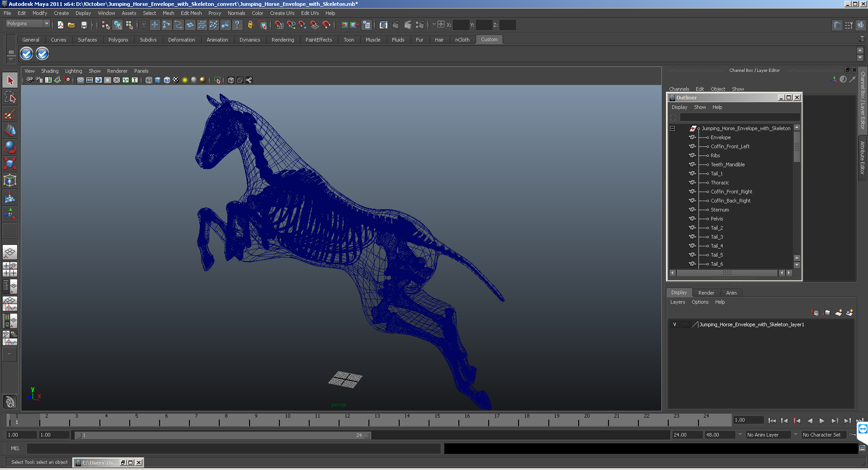868x470 pixels.
Task: Select Coffin_Back_Right in the Outliner
Action: tap(730, 201)
